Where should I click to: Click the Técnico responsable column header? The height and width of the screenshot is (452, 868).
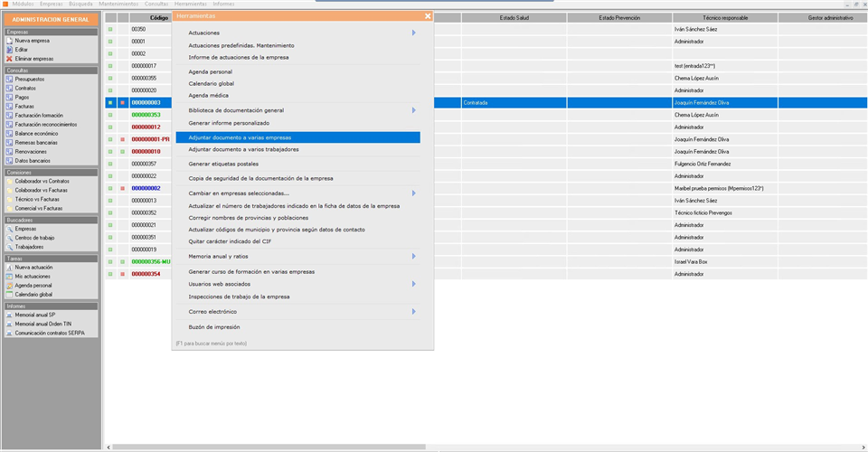pyautogui.click(x=723, y=17)
